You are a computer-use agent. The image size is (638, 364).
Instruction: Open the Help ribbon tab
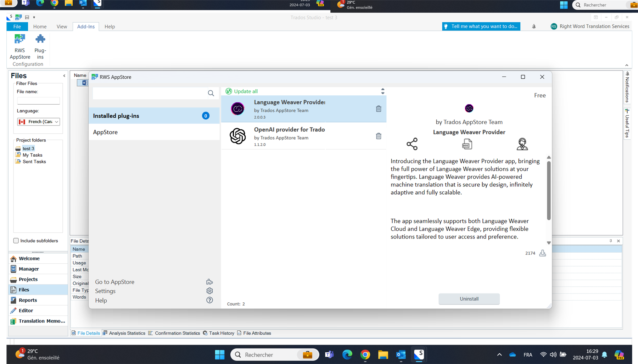tap(110, 27)
